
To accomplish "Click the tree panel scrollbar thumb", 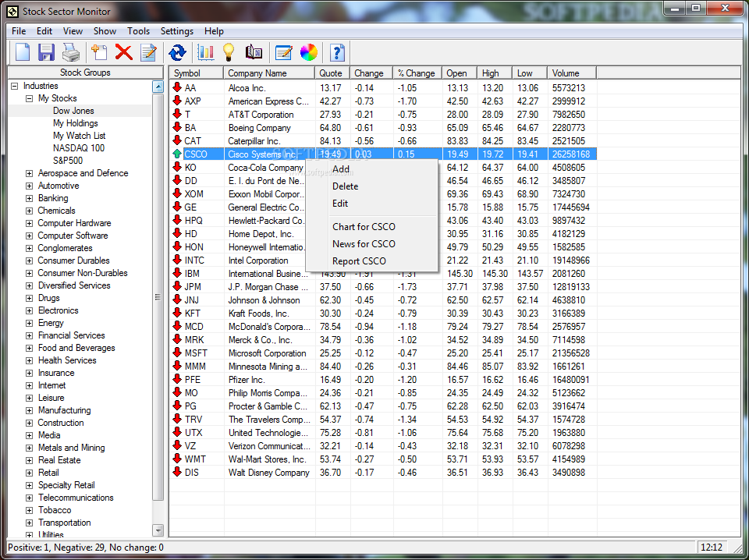I will [158, 297].
